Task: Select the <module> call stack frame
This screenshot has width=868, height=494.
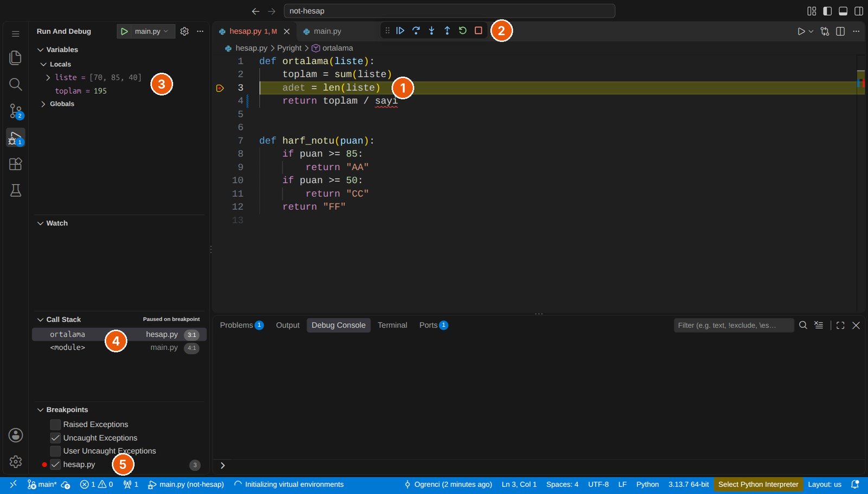Action: [119, 348]
